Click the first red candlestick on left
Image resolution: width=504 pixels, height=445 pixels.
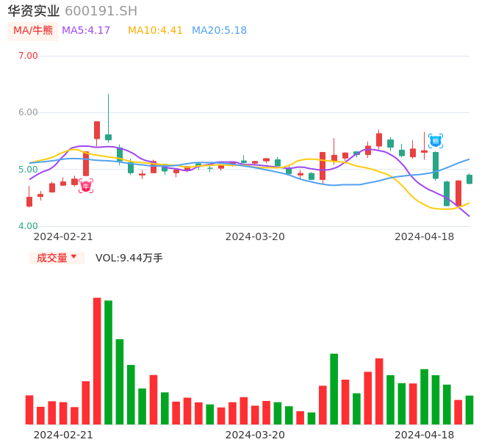click(29, 201)
